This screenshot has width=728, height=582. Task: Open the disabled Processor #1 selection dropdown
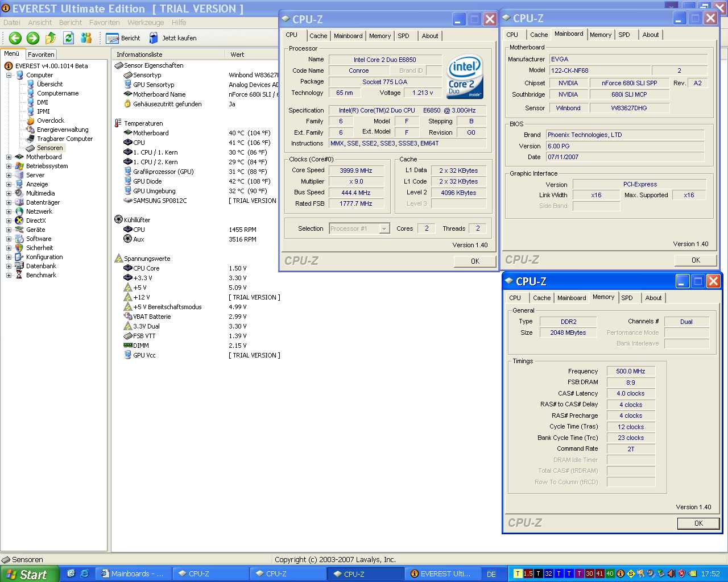tap(384, 228)
